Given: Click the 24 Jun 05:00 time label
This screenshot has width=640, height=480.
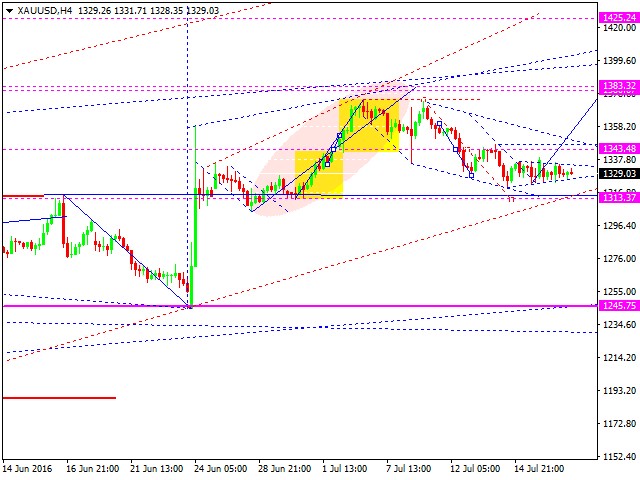Looking at the screenshot, I should [x=220, y=469].
